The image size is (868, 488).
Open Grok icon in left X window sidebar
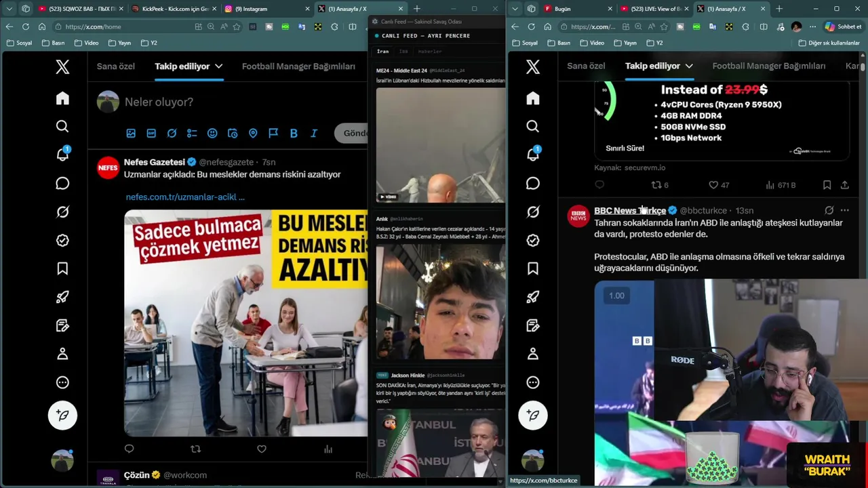[62, 212]
